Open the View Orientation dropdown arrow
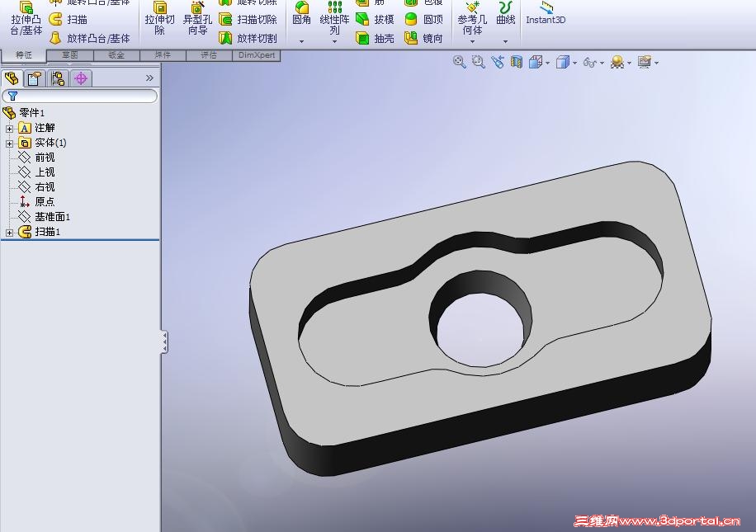Image resolution: width=756 pixels, height=532 pixels. [548, 64]
